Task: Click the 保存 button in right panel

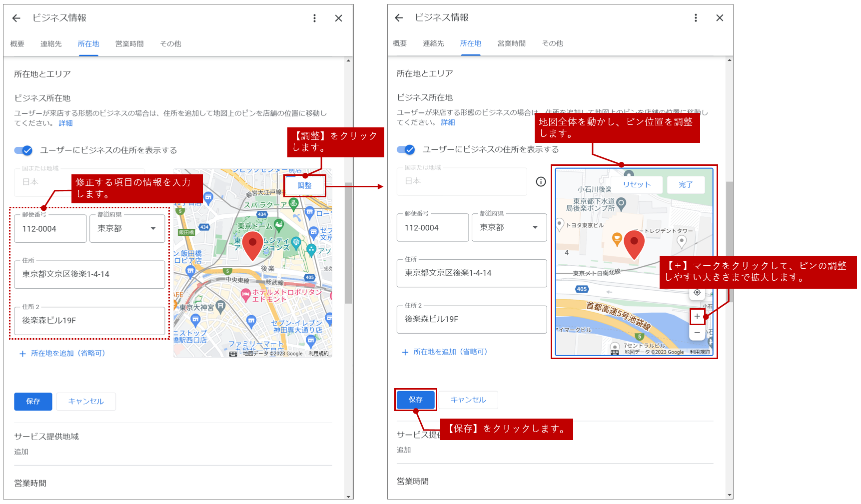Action: tap(415, 400)
